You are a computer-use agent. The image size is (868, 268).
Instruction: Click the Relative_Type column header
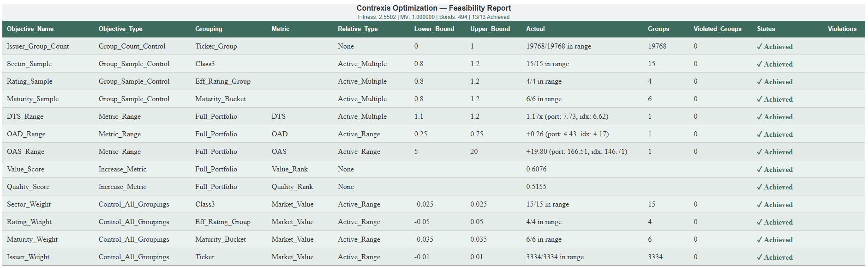tap(358, 29)
